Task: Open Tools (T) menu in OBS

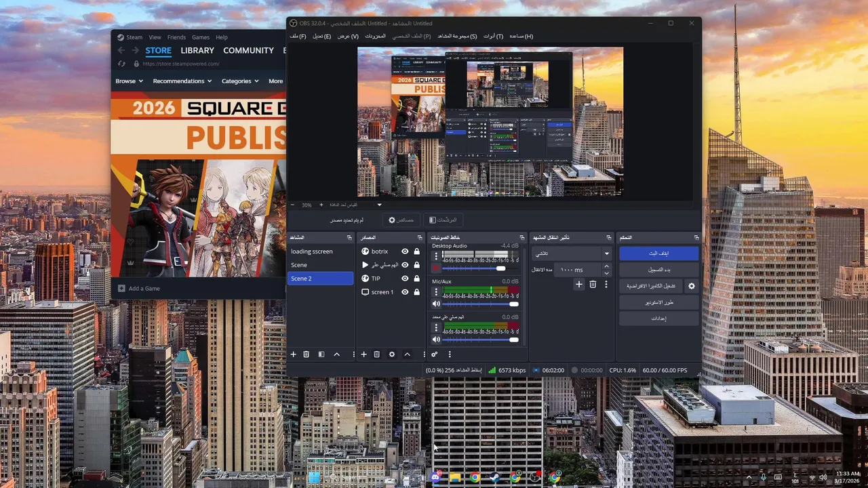Action: 493,36
